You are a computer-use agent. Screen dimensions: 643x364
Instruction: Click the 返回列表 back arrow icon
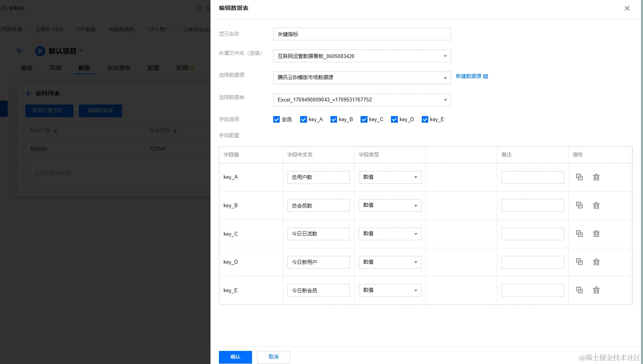point(29,93)
